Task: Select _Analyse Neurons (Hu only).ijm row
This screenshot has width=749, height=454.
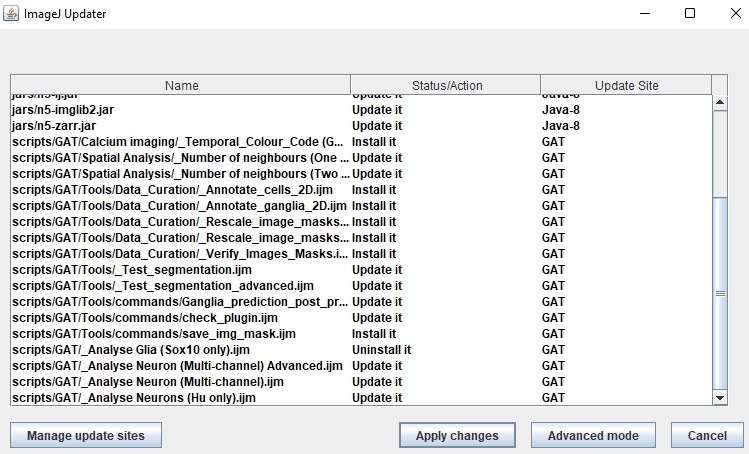Action: [x=134, y=398]
